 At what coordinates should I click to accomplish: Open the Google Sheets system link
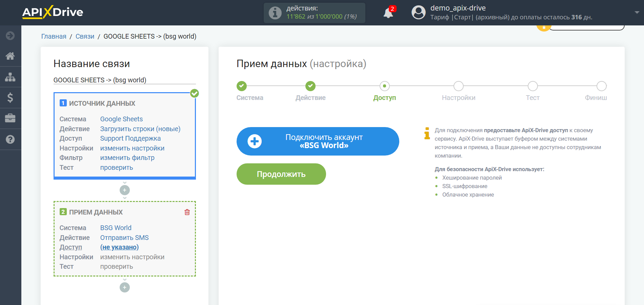(121, 119)
